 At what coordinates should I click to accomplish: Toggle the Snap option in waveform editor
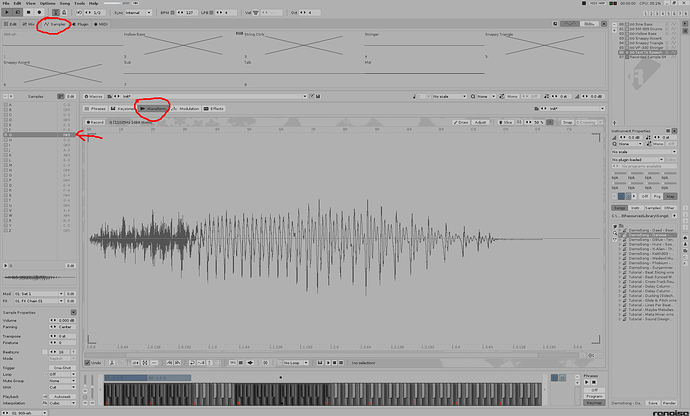[567, 122]
